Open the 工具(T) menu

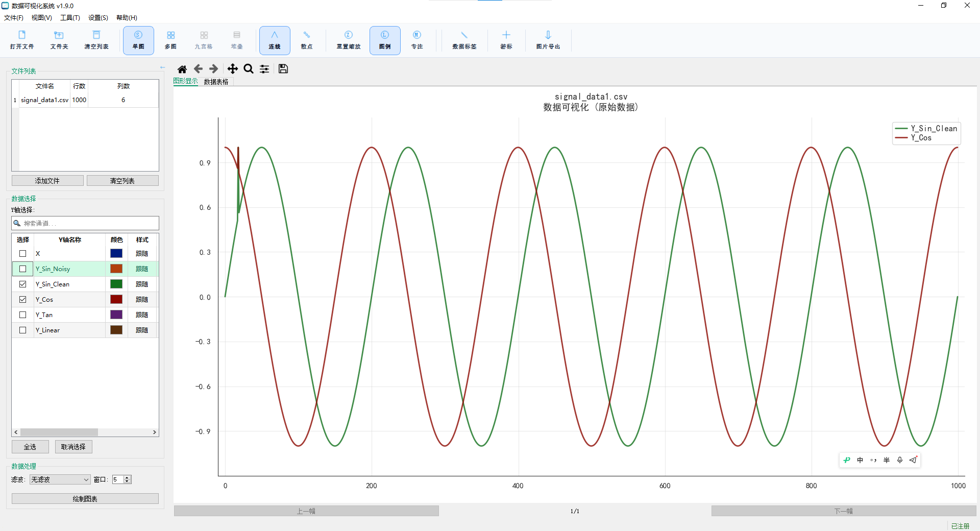(70, 18)
